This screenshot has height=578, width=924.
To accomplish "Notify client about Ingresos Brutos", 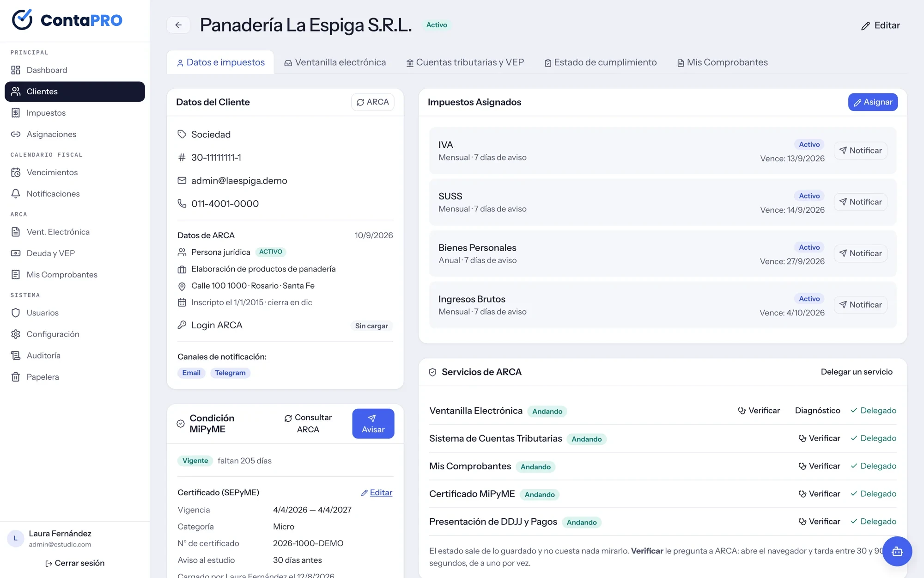I will tap(860, 305).
